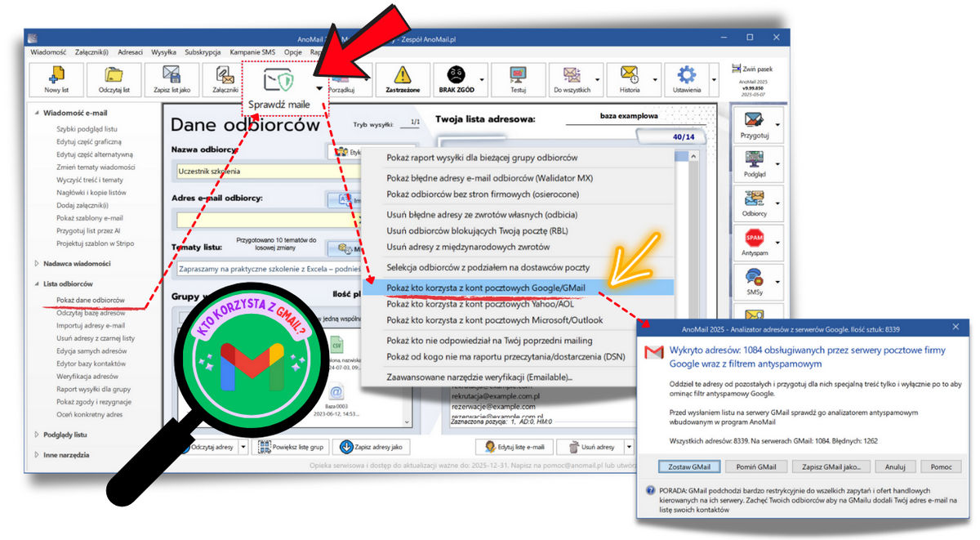Open the Wiadomość menu
This screenshot has width=980, height=540.
(48, 51)
